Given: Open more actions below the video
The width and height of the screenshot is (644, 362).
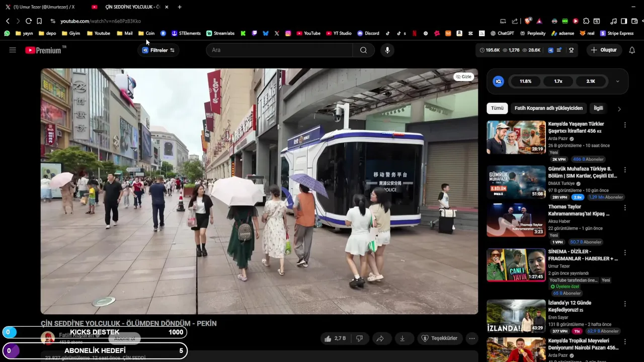Looking at the screenshot, I should click(x=472, y=338).
